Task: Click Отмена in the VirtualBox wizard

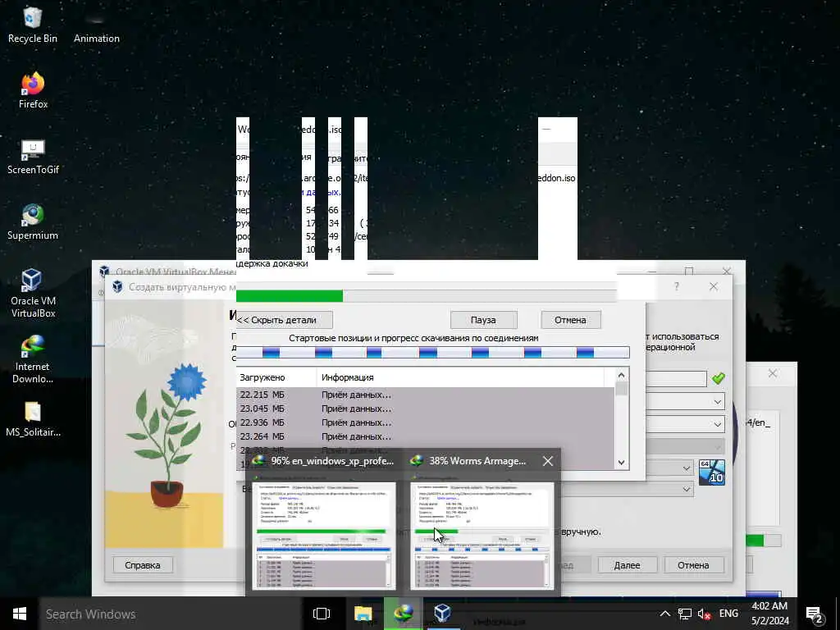Action: [693, 564]
